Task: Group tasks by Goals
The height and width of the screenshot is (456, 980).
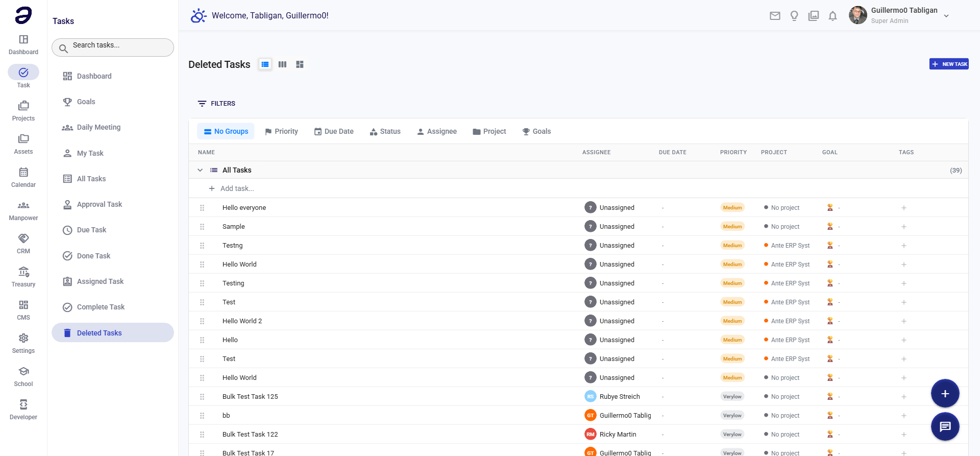Action: coord(536,131)
